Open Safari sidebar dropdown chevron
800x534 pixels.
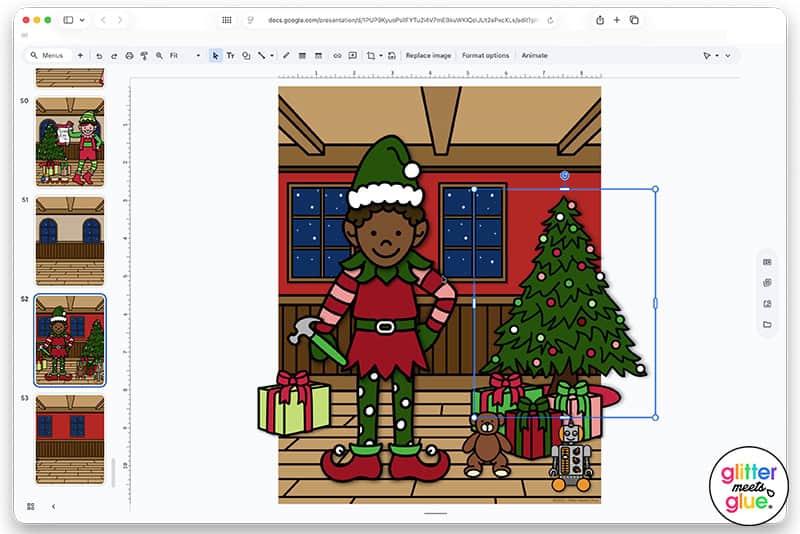click(x=82, y=20)
